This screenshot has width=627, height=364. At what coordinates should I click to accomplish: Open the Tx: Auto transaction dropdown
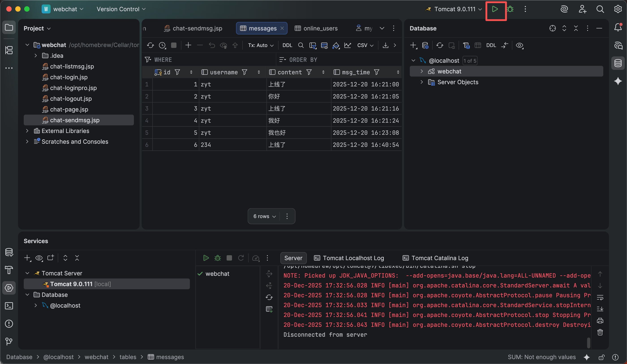260,45
